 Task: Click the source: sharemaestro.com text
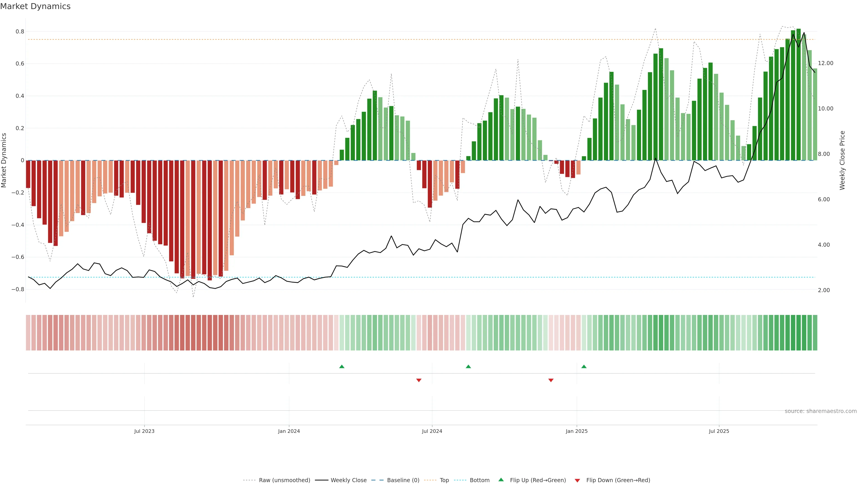coord(821,411)
